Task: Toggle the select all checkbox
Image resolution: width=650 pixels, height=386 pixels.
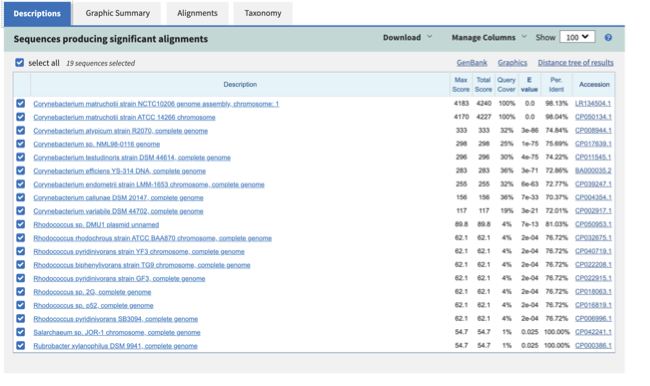Action: pos(19,63)
